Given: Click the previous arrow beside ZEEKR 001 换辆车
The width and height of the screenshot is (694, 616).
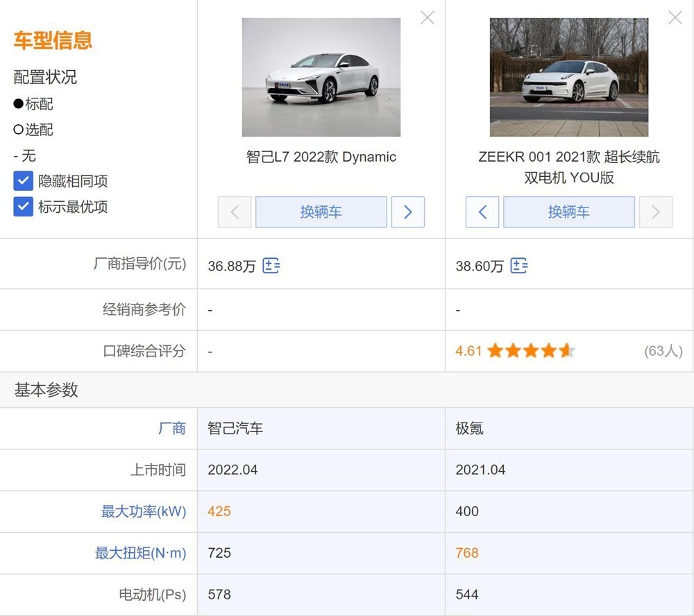Looking at the screenshot, I should click(482, 212).
